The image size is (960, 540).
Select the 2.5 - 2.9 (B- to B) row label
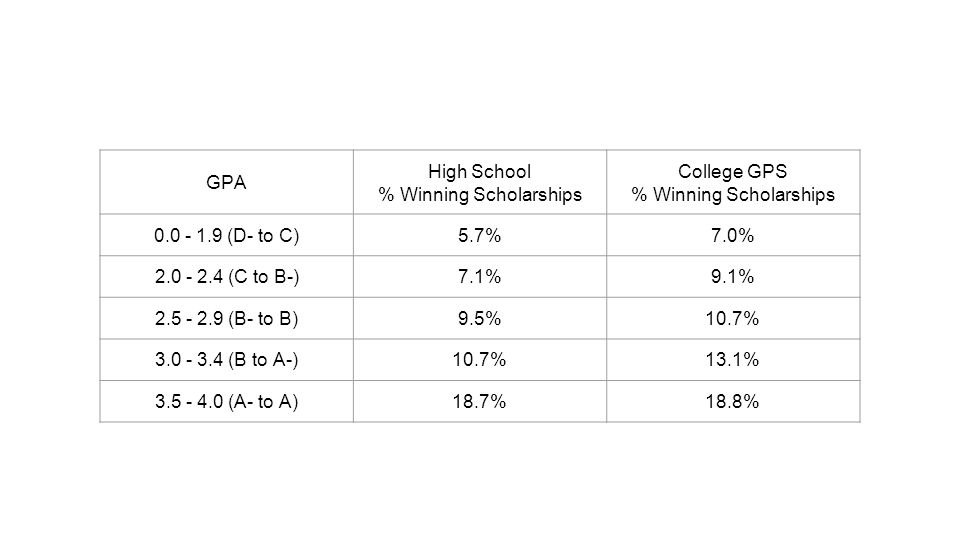pos(227,318)
